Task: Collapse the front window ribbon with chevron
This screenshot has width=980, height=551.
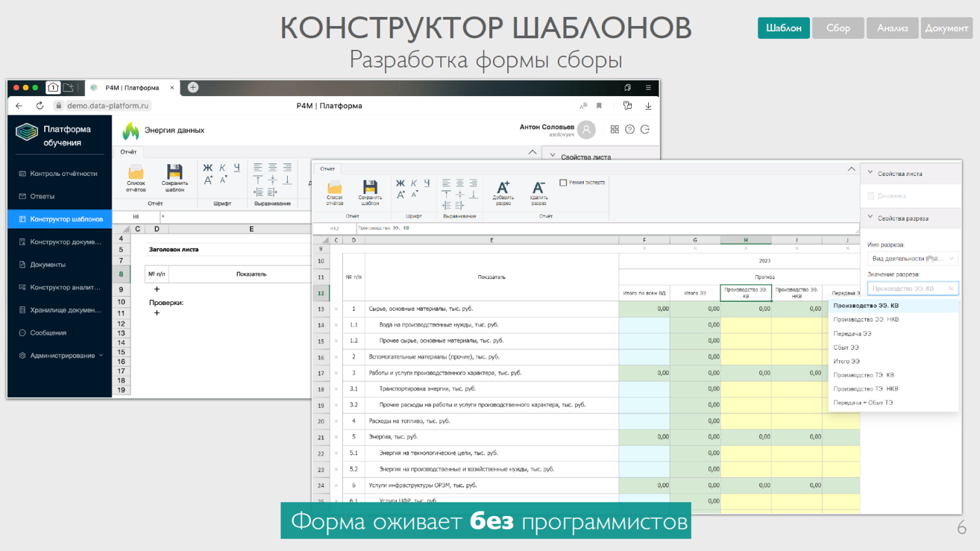Action: tap(851, 169)
